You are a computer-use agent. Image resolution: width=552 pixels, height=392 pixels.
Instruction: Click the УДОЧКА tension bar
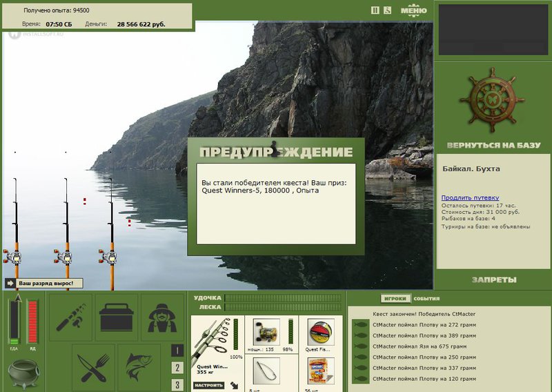(283, 298)
